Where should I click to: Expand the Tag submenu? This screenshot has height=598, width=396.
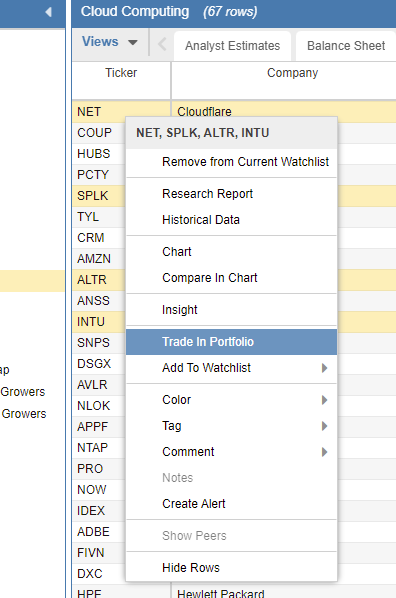232,426
